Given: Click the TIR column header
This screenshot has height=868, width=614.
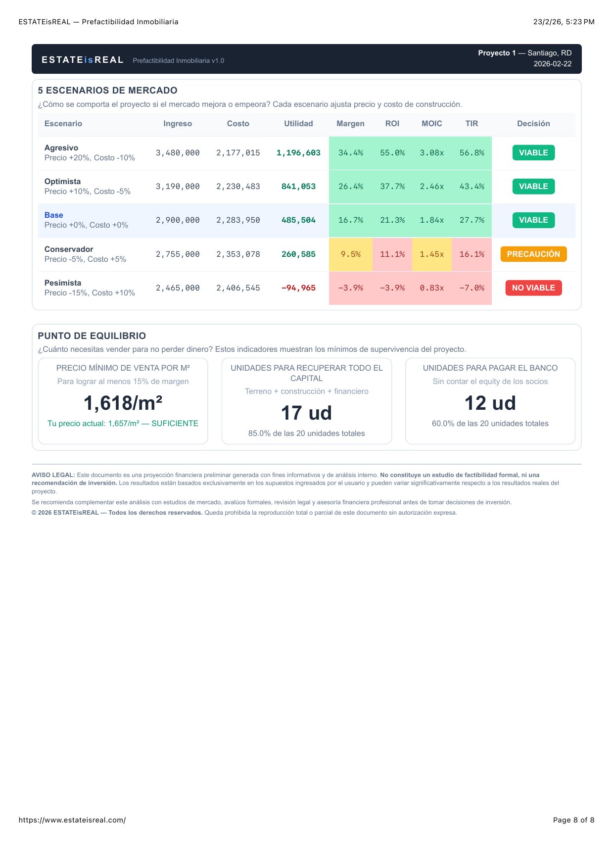Looking at the screenshot, I should point(472,124).
